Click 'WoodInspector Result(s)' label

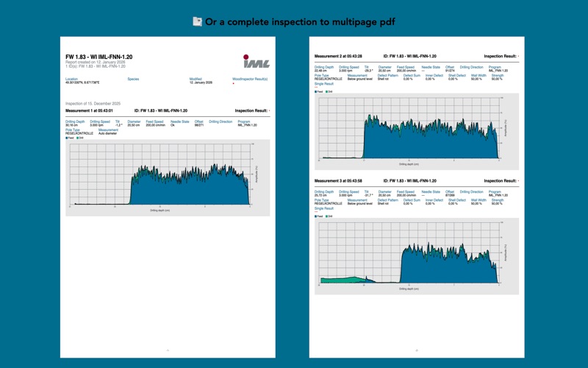click(250, 79)
